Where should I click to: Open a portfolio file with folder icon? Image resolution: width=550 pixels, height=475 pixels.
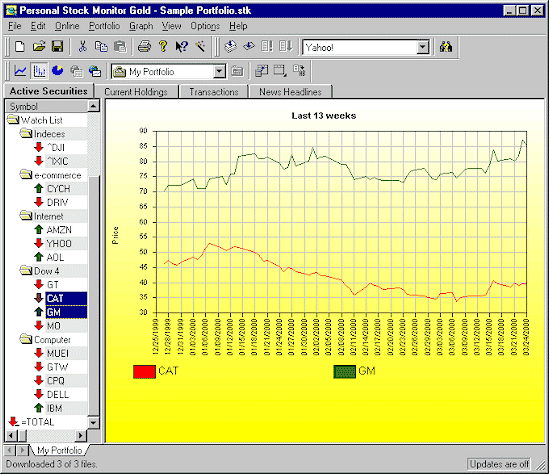click(x=39, y=47)
